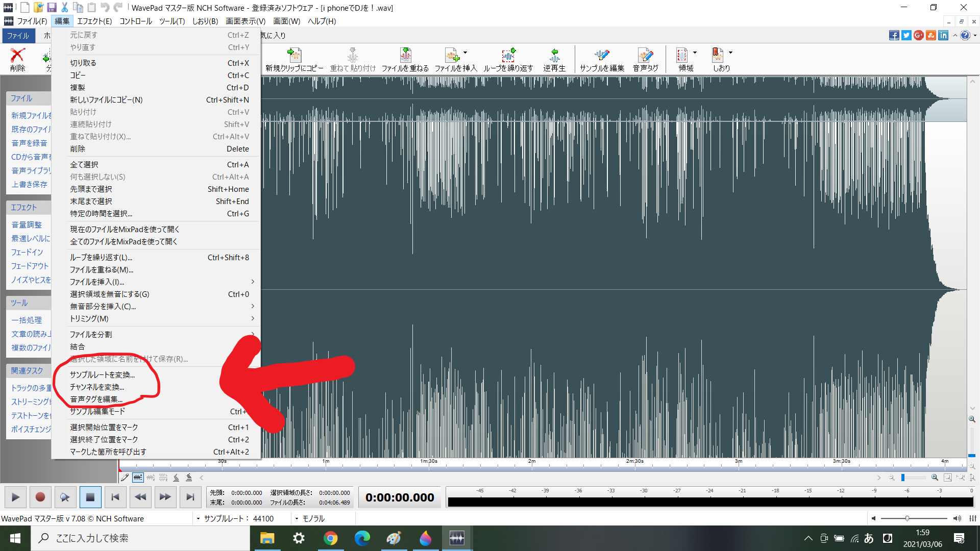Image resolution: width=980 pixels, height=551 pixels.
Task: Click the Repeat Loop toolbar icon
Action: (x=508, y=59)
